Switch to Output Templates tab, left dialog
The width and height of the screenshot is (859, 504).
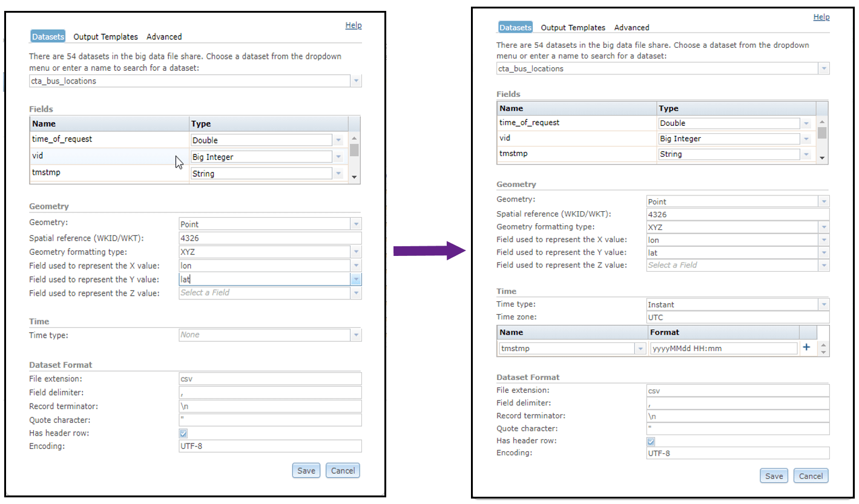105,37
